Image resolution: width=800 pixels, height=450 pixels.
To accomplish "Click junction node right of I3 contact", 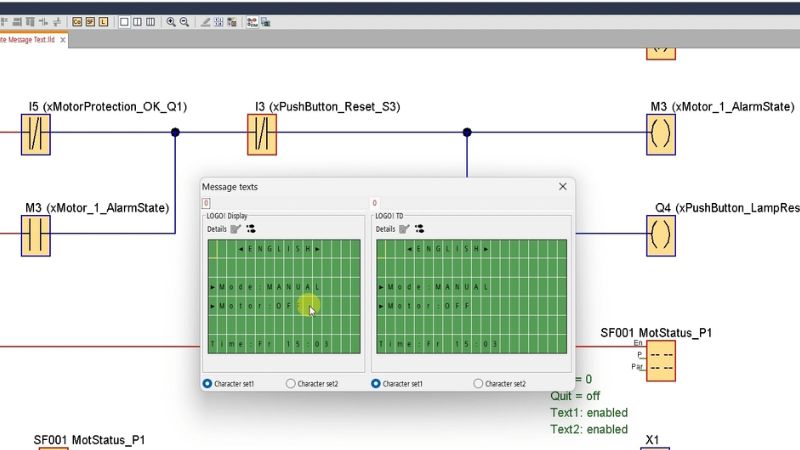I will click(467, 132).
